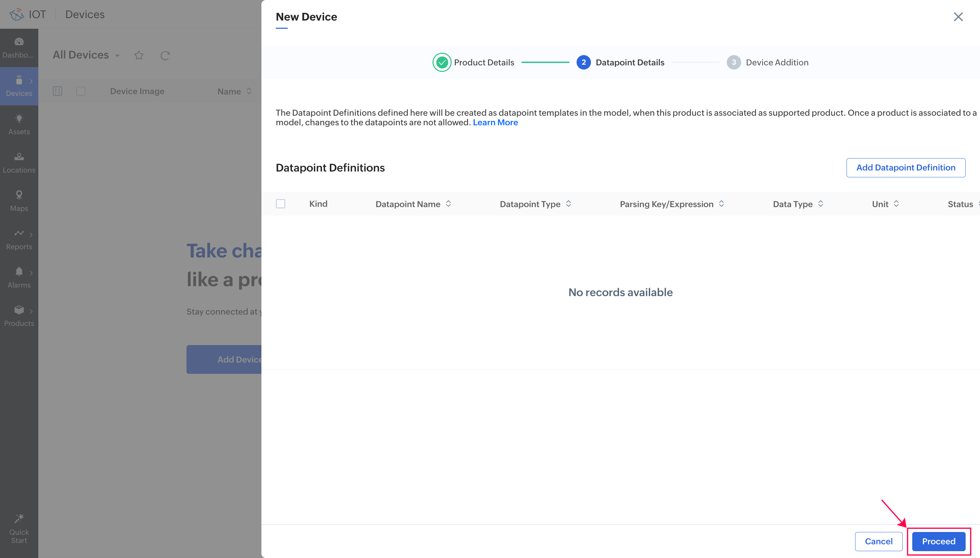Tick the select-all checkbox in Datapoint Definitions
Screen dimensions: 980x558
pyautogui.click(x=281, y=204)
